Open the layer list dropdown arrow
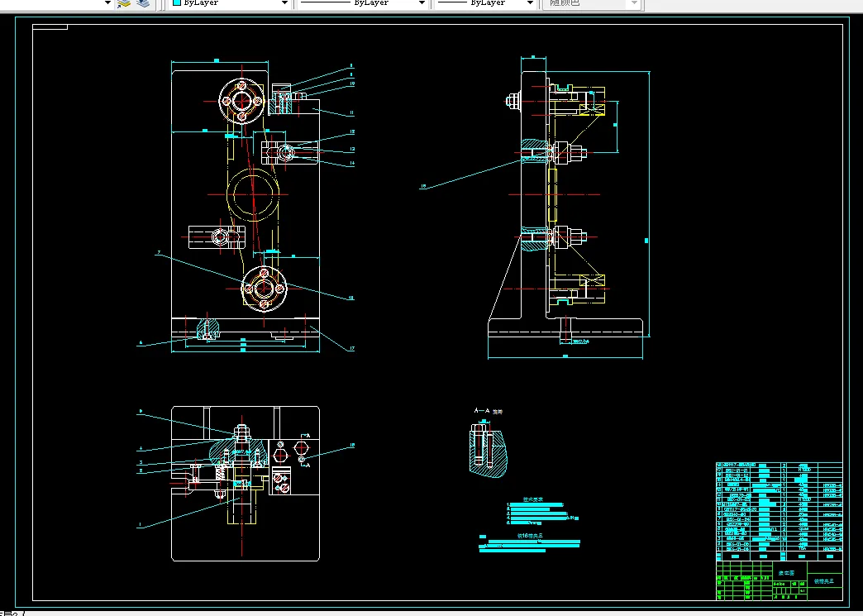Screen dimensions: 863x616 click(107, 2)
